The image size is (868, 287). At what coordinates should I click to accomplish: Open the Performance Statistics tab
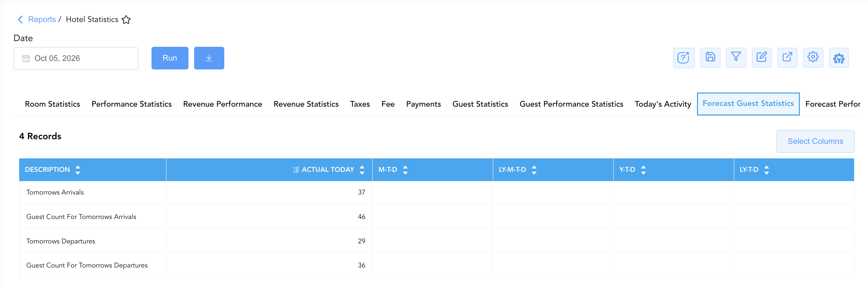pos(132,104)
